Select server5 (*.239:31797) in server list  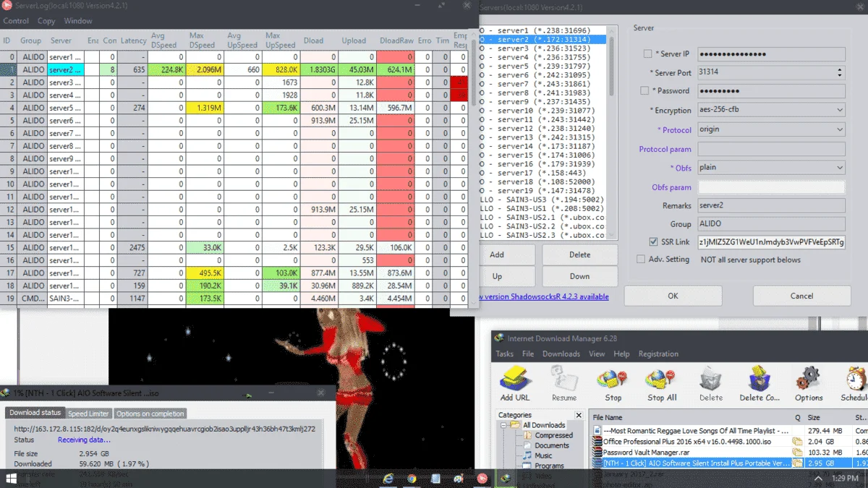pyautogui.click(x=542, y=66)
